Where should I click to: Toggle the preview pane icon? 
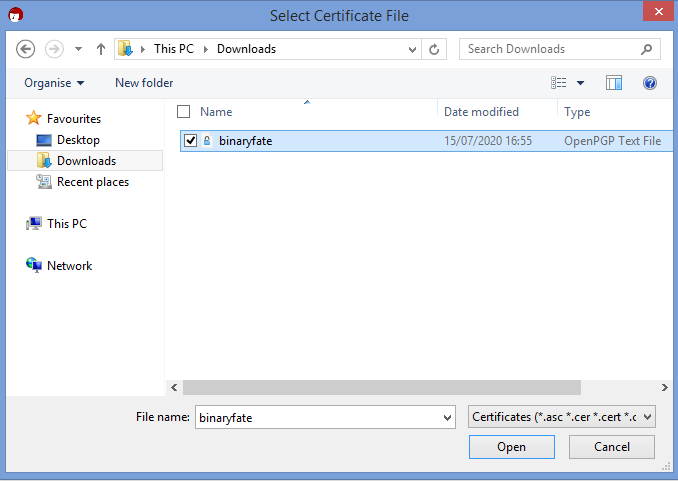[x=614, y=83]
